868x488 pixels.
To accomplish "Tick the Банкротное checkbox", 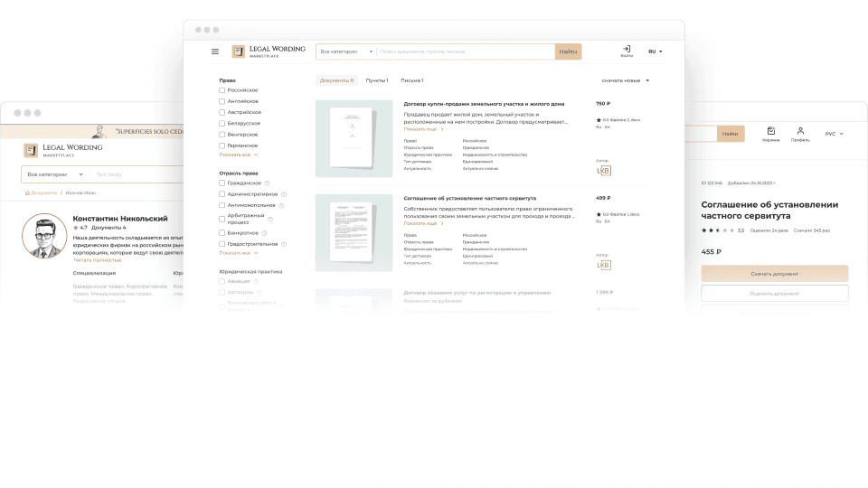I will 222,233.
